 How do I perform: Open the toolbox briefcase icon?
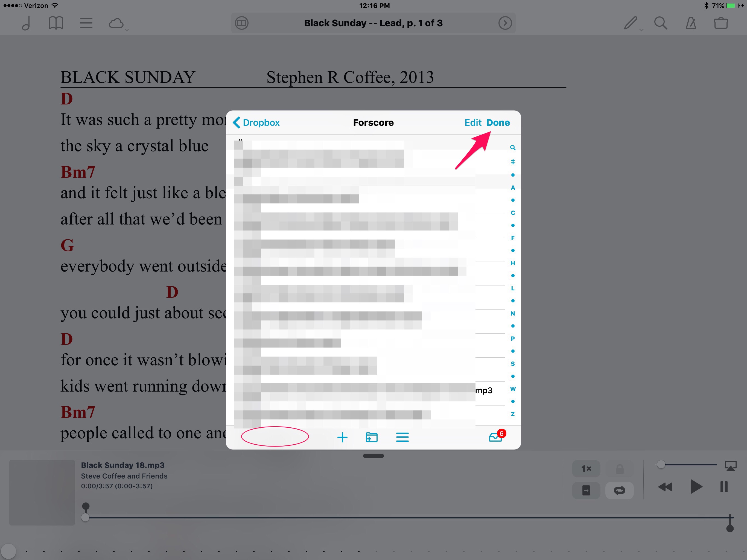pos(721,23)
